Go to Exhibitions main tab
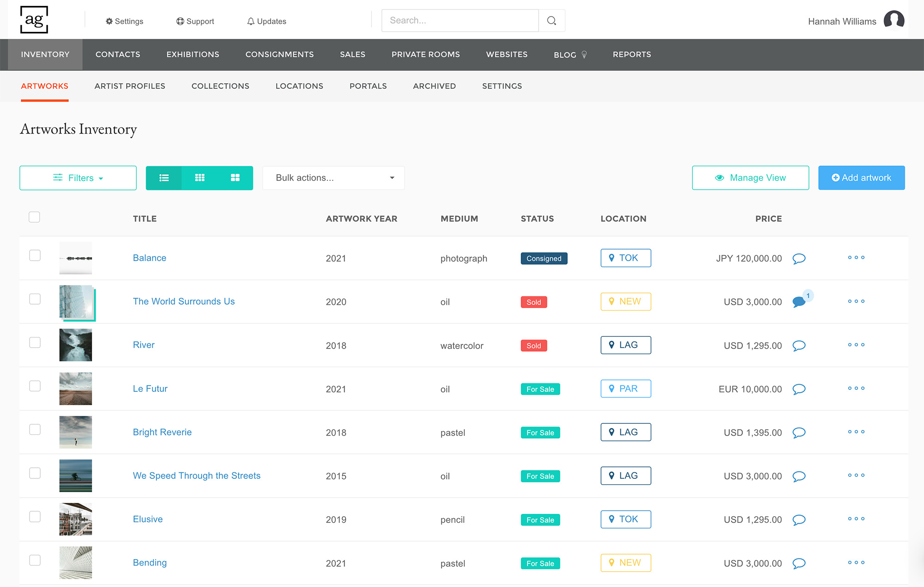924x587 pixels. (193, 55)
